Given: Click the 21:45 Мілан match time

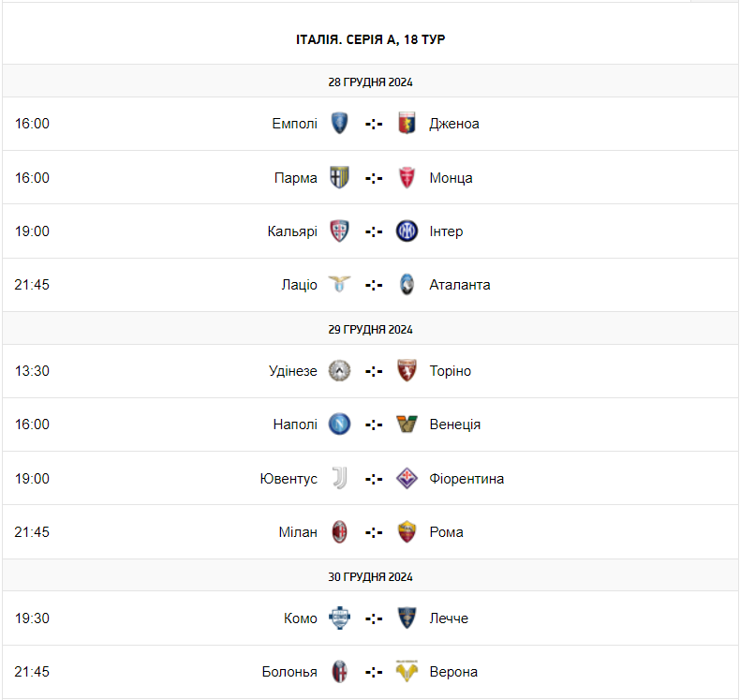Looking at the screenshot, I should tap(32, 532).
